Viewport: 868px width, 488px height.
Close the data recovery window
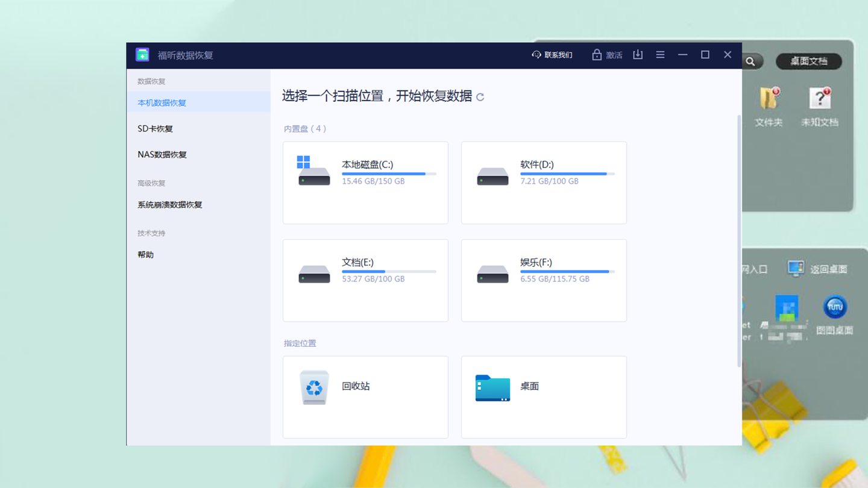(x=728, y=55)
